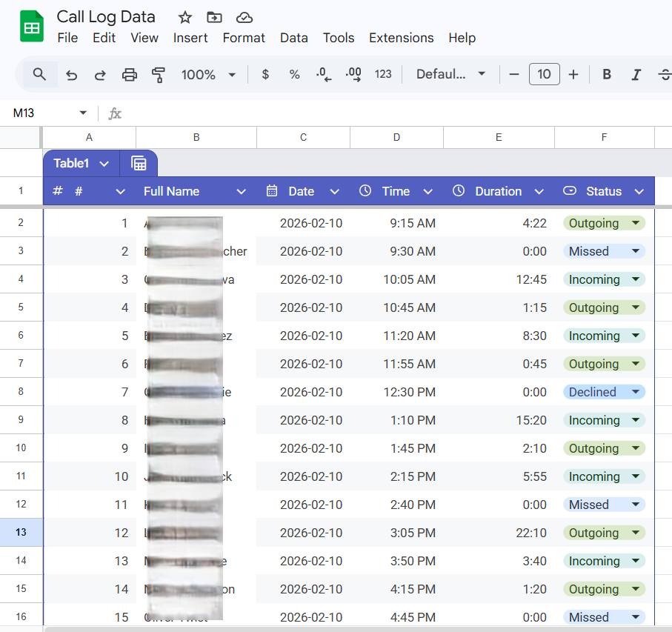Open the Insert menu
This screenshot has width=672, height=632.
tap(190, 38)
